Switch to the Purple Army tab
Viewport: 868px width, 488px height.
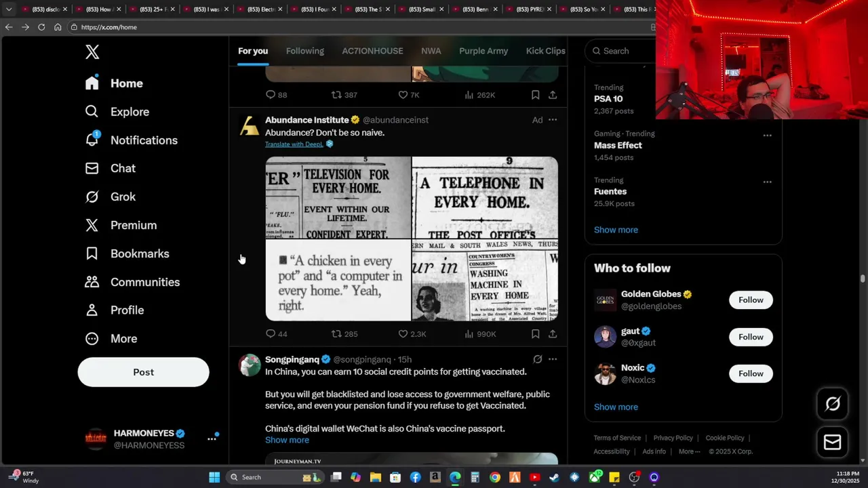(x=484, y=51)
